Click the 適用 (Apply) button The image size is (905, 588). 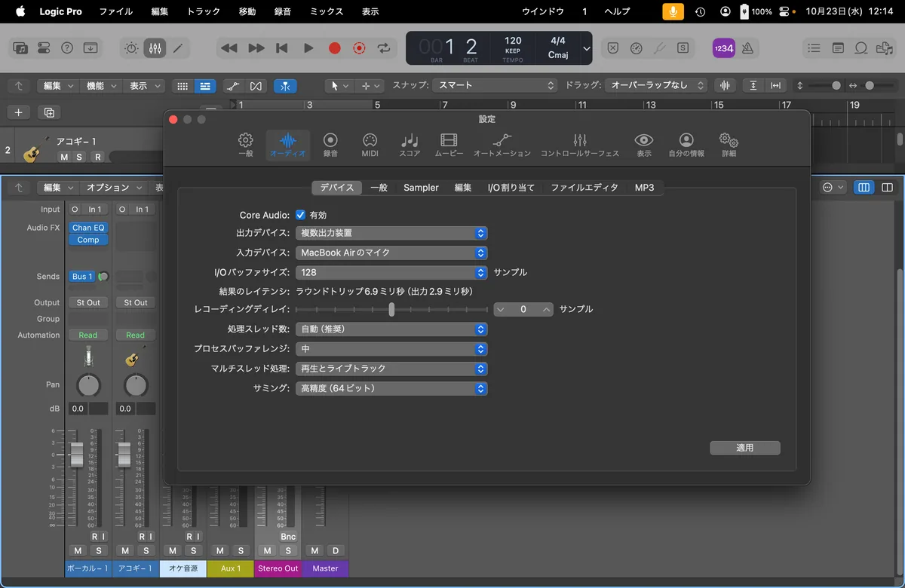pyautogui.click(x=744, y=448)
